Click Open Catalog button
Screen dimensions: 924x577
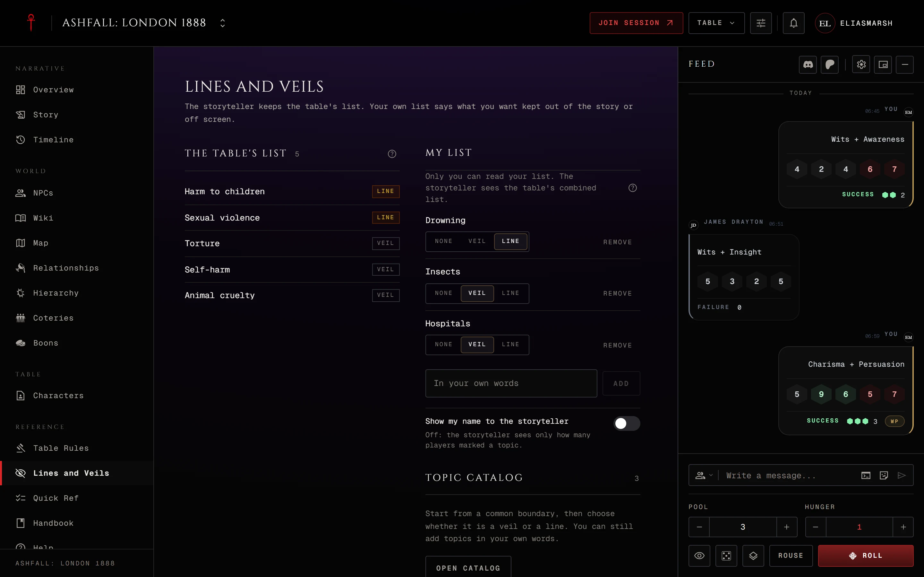(468, 568)
